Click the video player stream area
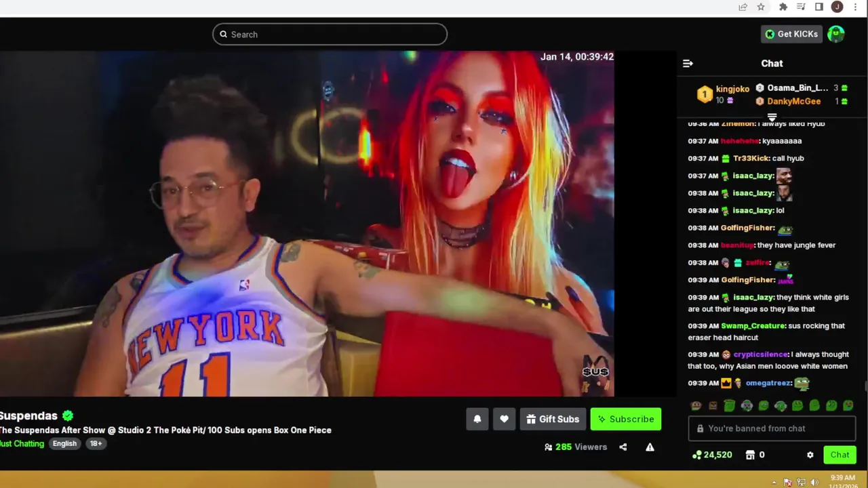The image size is (868, 488). pos(307,224)
